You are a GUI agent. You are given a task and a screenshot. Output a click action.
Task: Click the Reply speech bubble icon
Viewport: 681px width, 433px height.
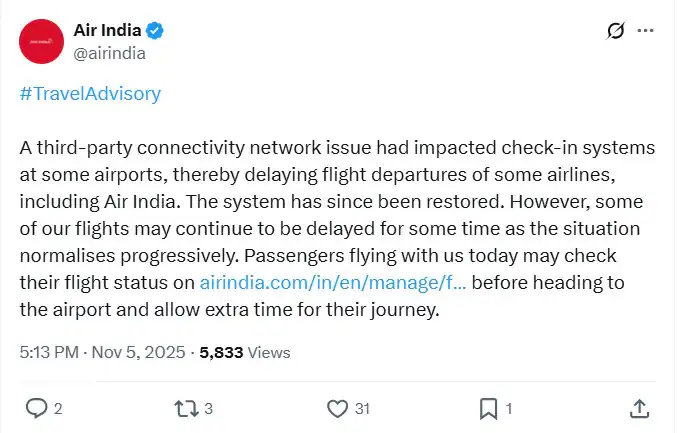(35, 408)
